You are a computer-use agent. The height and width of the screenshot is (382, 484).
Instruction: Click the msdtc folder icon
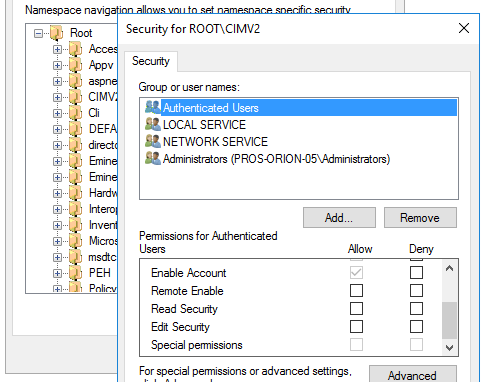(x=76, y=257)
